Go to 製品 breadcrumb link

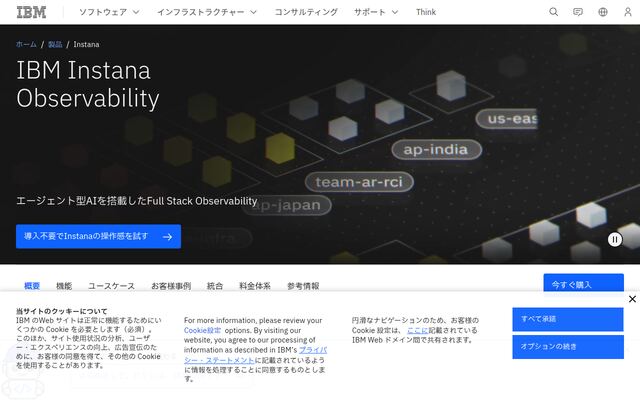pyautogui.click(x=55, y=44)
